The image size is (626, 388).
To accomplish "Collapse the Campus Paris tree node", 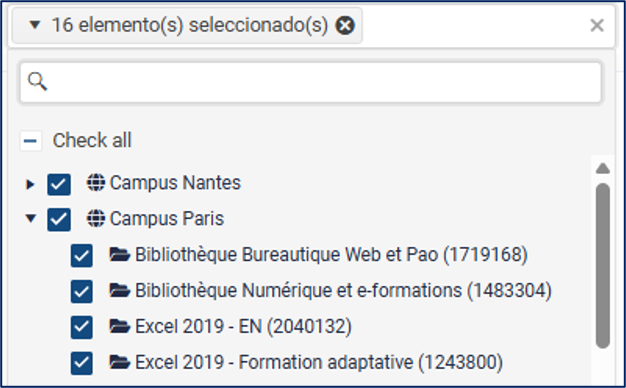I will click(31, 218).
